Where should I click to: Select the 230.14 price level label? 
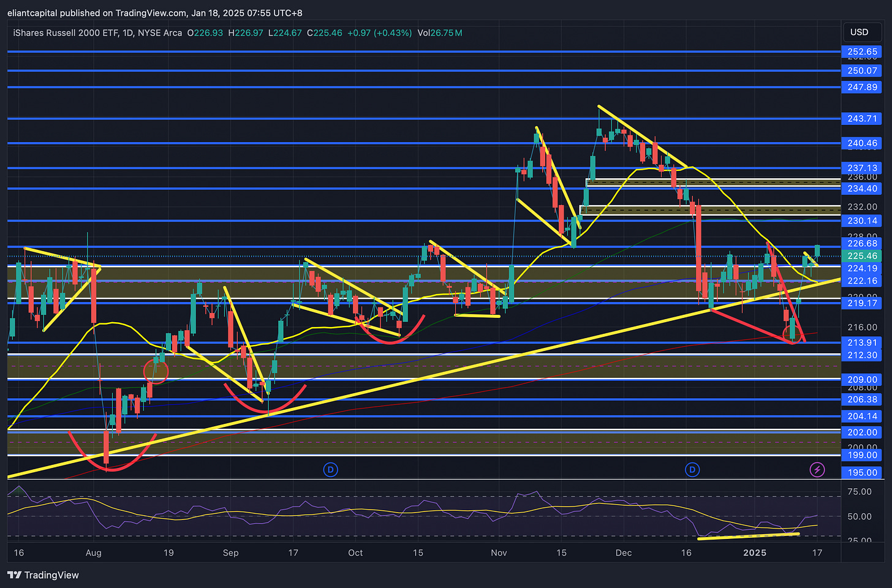(x=862, y=221)
